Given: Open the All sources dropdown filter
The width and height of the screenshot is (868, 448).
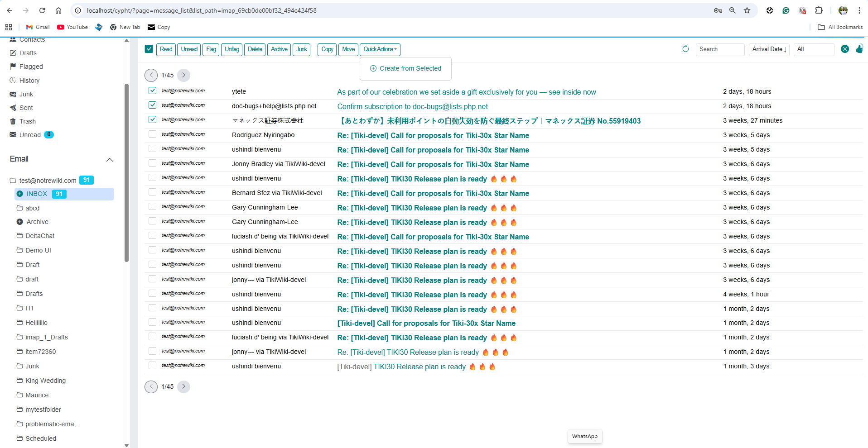Looking at the screenshot, I should point(813,49).
